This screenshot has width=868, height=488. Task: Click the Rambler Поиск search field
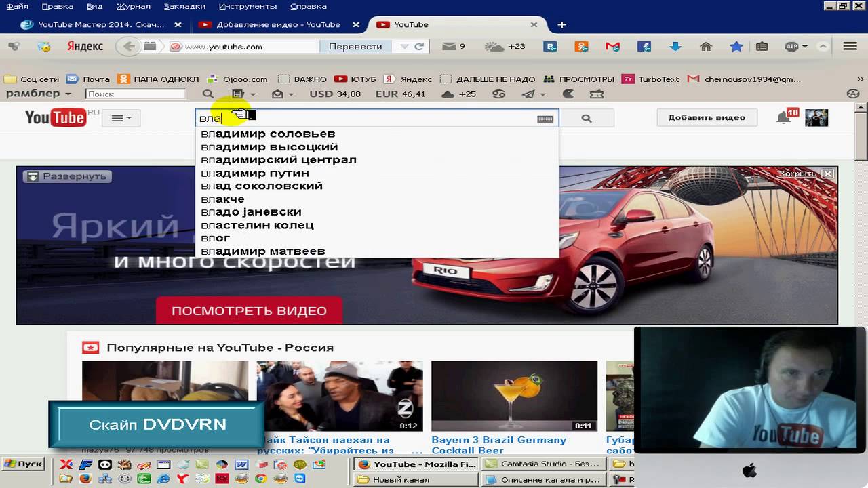136,94
